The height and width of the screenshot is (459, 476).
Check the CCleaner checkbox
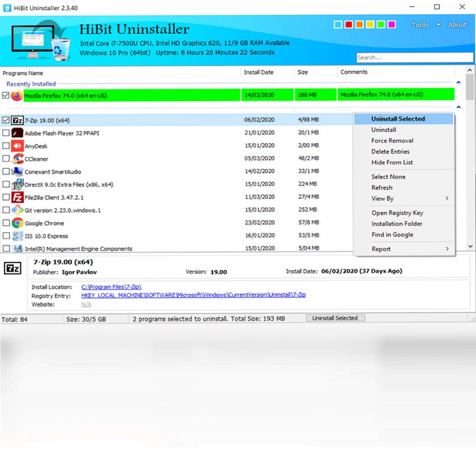tap(6, 158)
